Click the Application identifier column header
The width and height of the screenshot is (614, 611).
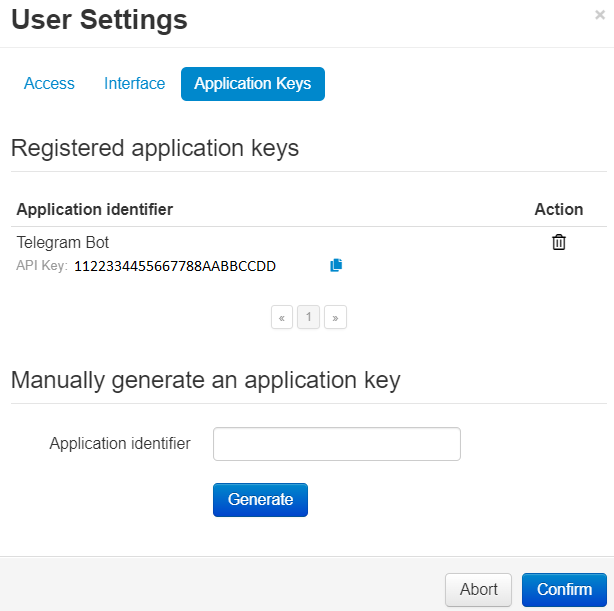[95, 209]
